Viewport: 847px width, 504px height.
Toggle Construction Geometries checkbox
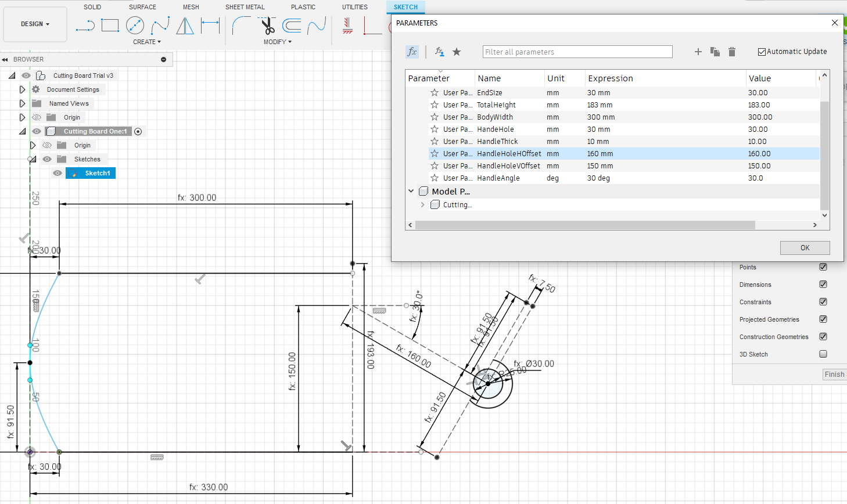coord(823,336)
